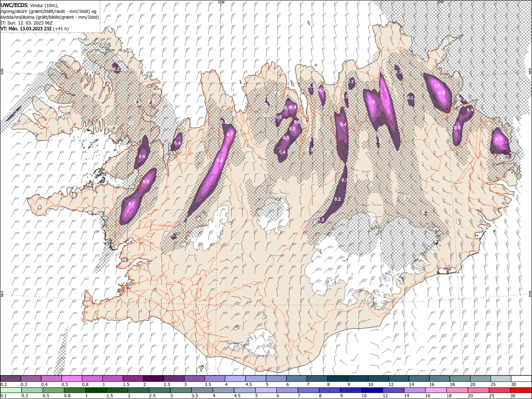Click the '0.2' label in the upper legend row
Screen dimensions: 532x399
pyautogui.click(x=4, y=384)
